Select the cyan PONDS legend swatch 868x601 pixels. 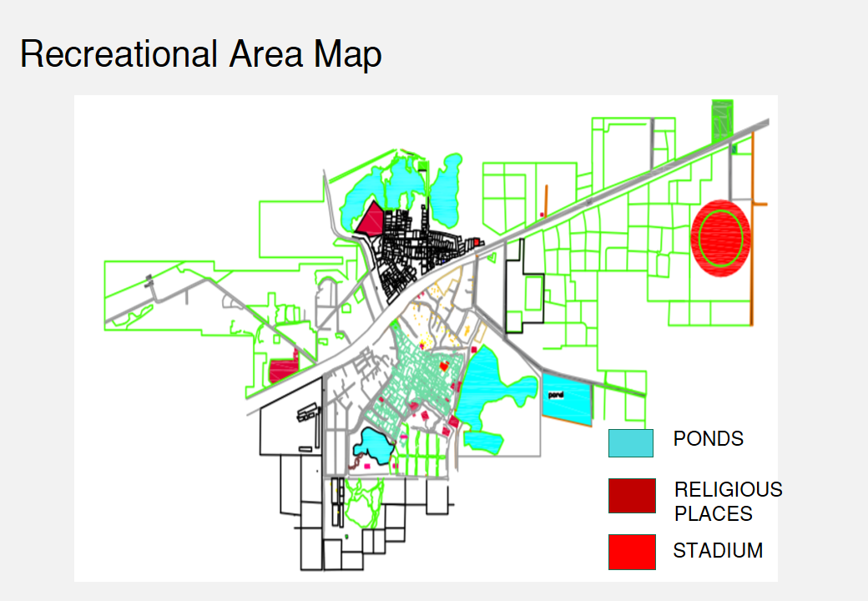630,443
